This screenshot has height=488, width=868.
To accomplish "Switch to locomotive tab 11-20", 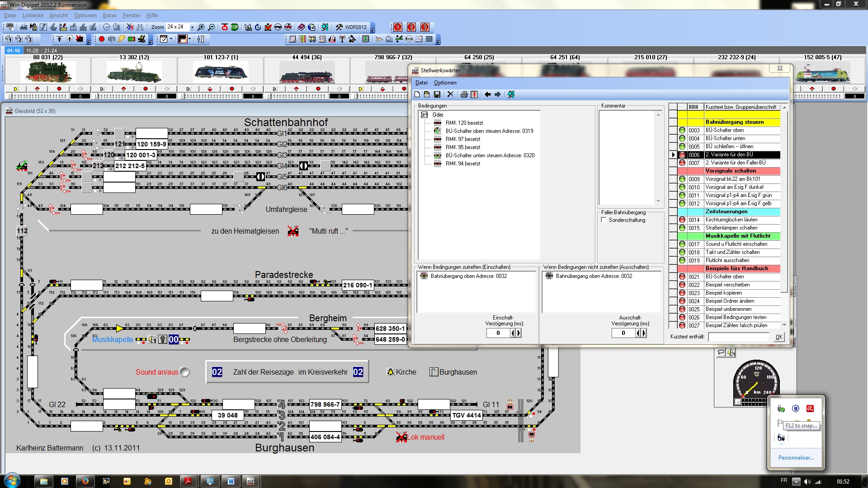I will click(32, 51).
